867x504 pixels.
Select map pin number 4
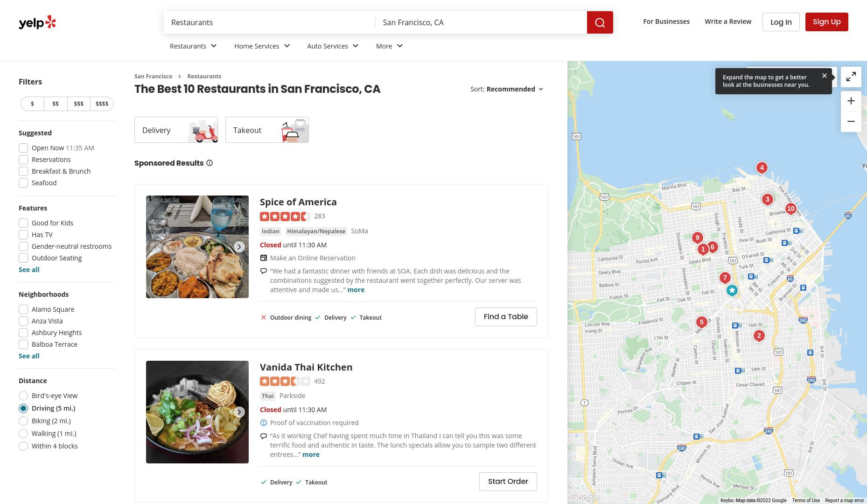click(762, 168)
